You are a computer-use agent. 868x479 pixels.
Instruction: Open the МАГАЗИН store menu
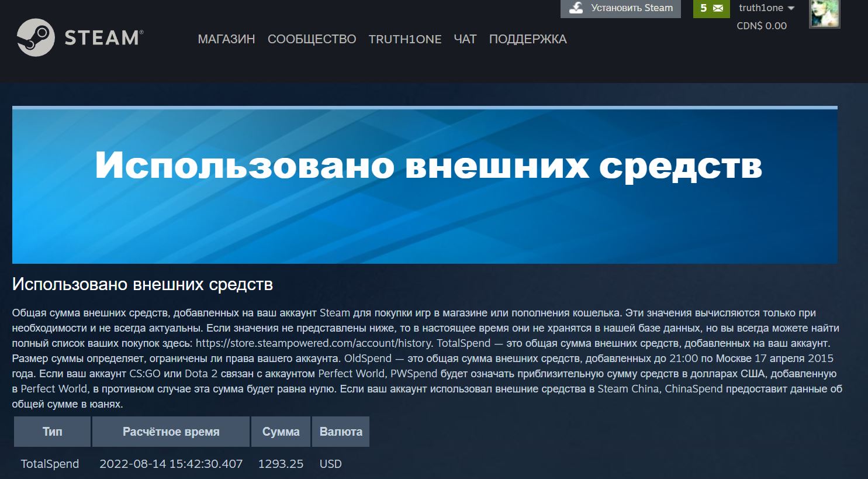point(226,39)
